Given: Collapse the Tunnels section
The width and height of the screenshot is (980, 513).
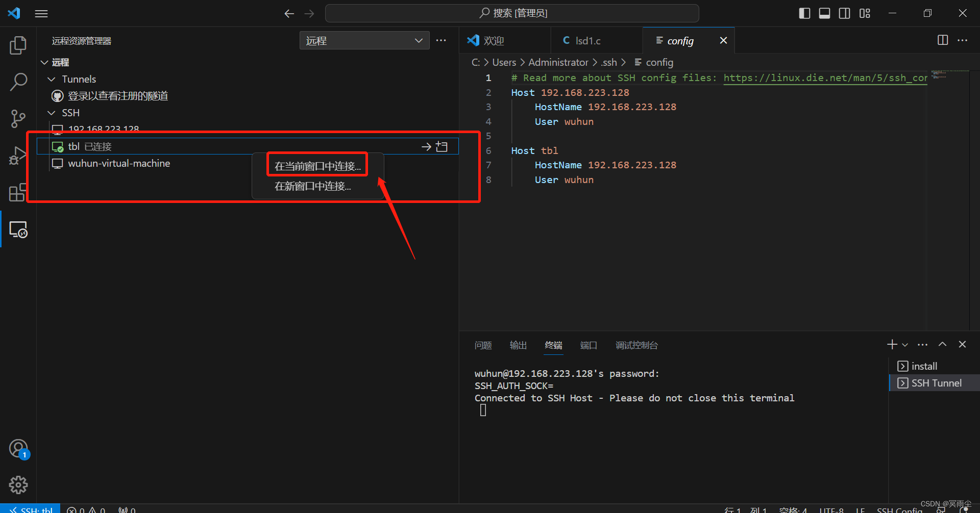Looking at the screenshot, I should (x=51, y=79).
